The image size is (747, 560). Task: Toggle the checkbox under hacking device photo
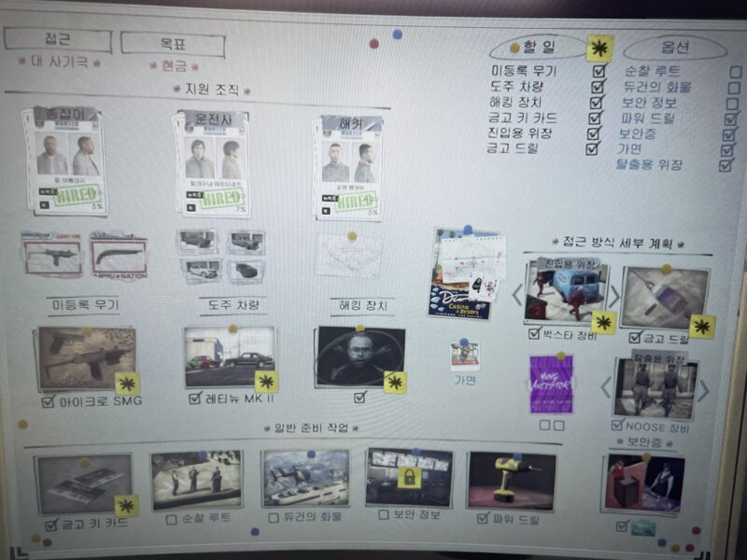[x=360, y=397]
